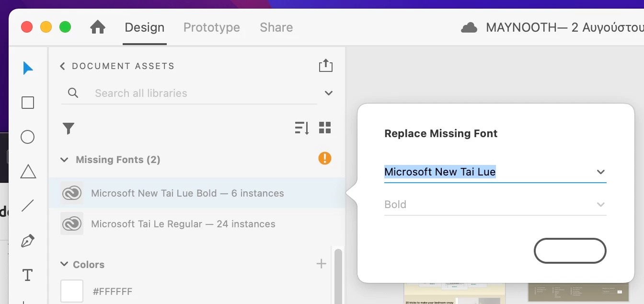644x304 pixels.
Task: Click Creative Cloud icon beside Microsoft Tai Le Regular
Action: (72, 223)
